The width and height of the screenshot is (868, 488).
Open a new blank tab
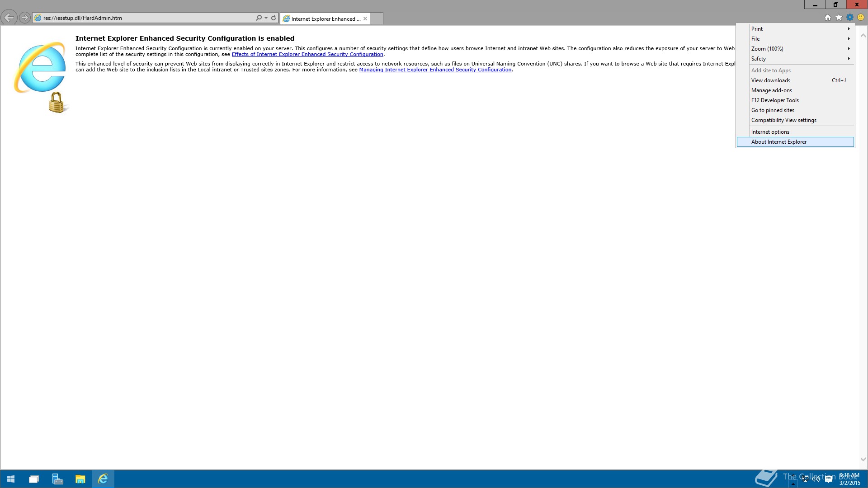tap(377, 19)
